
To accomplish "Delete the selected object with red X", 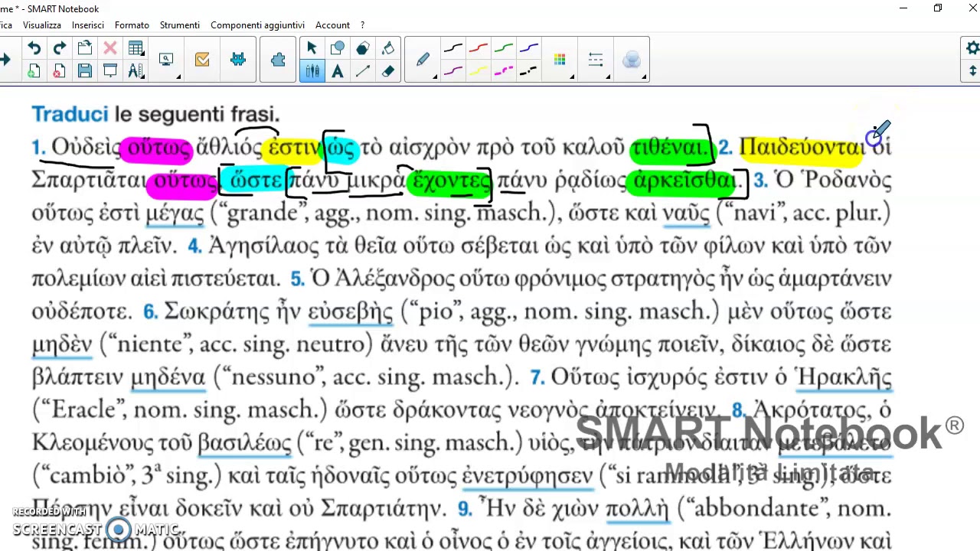I will point(110,49).
